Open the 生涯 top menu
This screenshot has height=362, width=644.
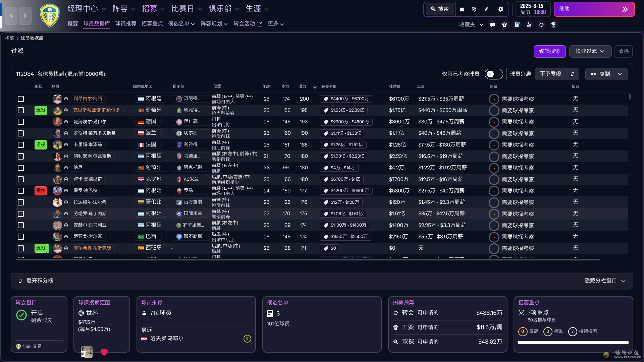click(x=257, y=9)
